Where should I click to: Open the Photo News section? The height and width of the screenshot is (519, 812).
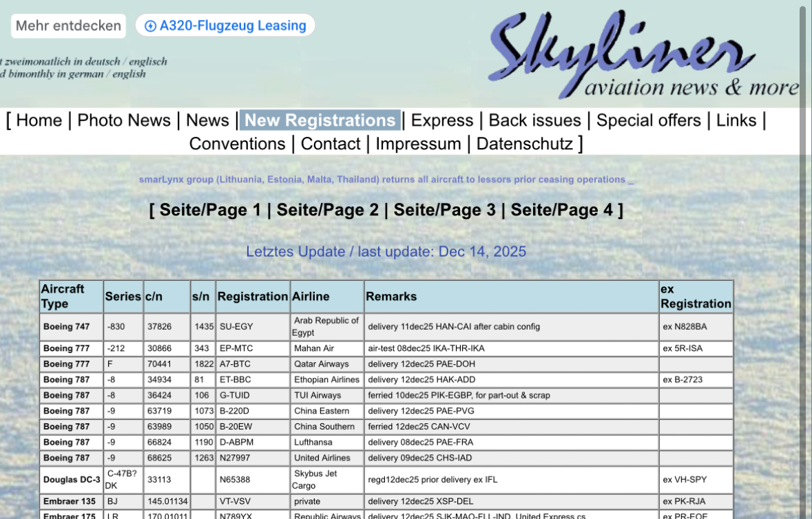(x=124, y=120)
